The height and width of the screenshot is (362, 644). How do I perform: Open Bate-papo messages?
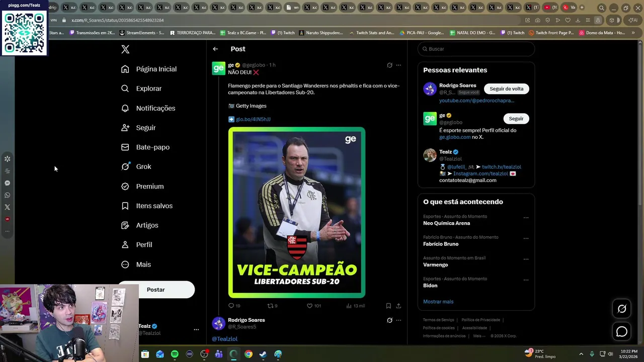145,147
